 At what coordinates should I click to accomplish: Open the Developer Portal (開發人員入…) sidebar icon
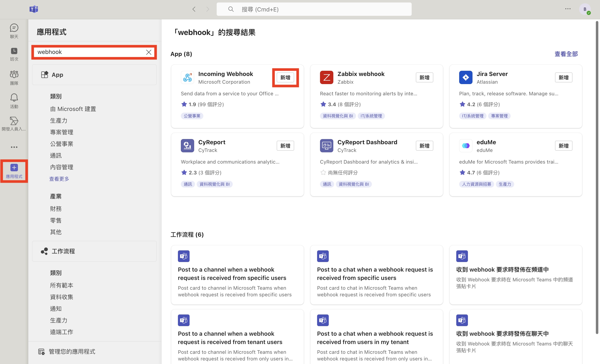[14, 124]
